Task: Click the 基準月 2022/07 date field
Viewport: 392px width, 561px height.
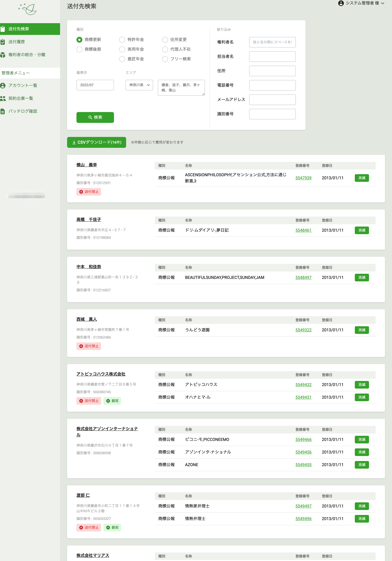Action: click(95, 85)
